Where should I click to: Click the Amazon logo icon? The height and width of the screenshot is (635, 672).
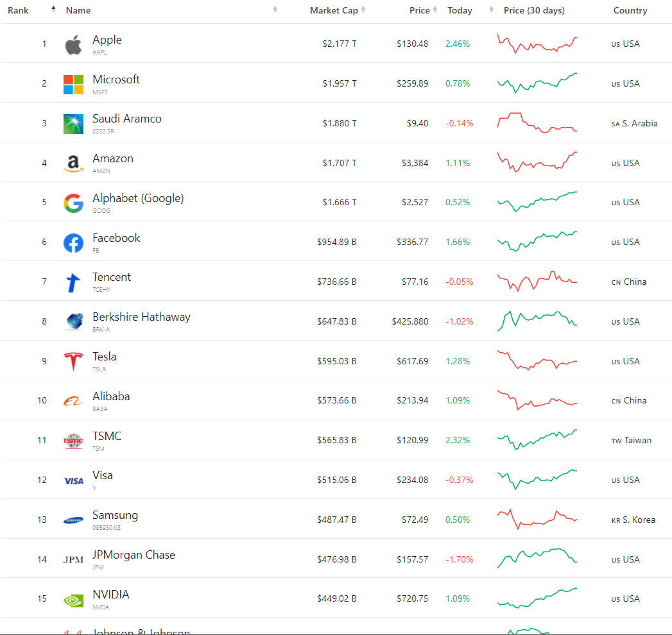tap(73, 164)
